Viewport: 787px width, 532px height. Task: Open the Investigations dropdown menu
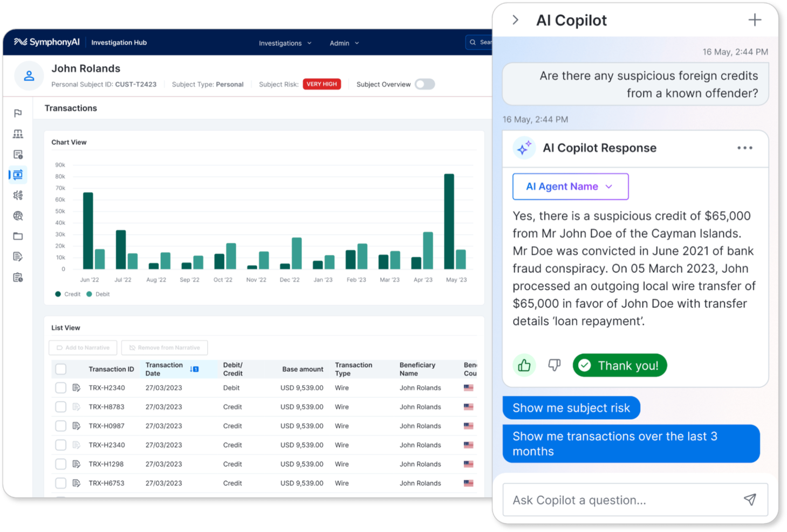click(285, 43)
